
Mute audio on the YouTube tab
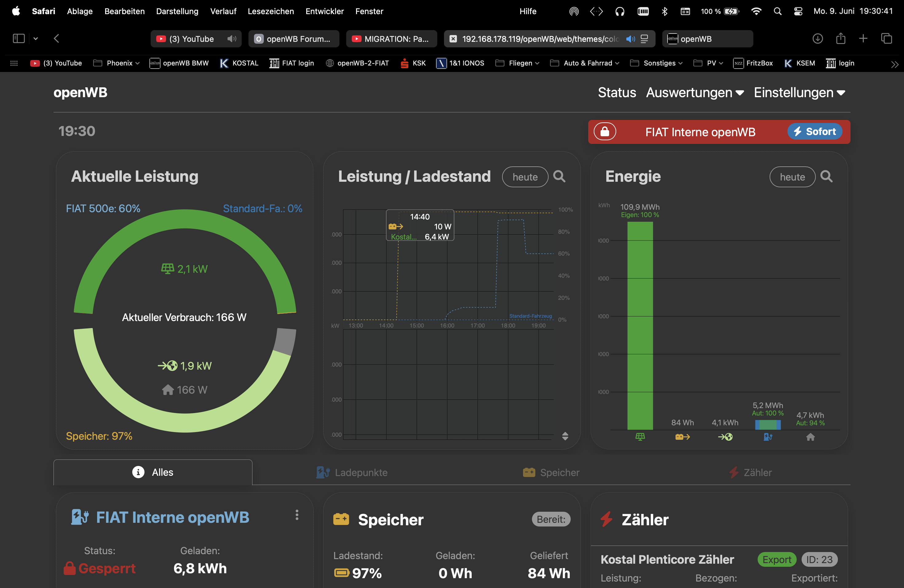232,39
